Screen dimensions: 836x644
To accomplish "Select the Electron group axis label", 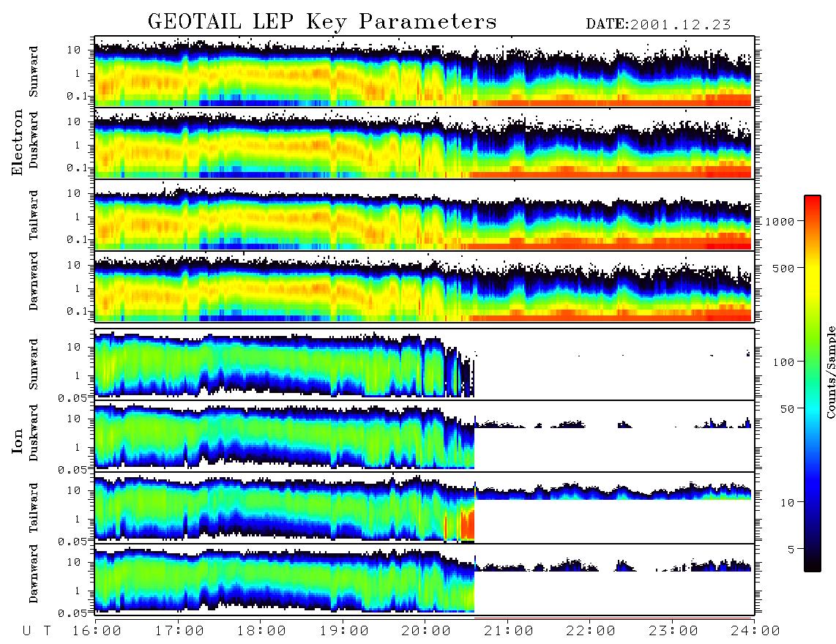I will coord(18,142).
